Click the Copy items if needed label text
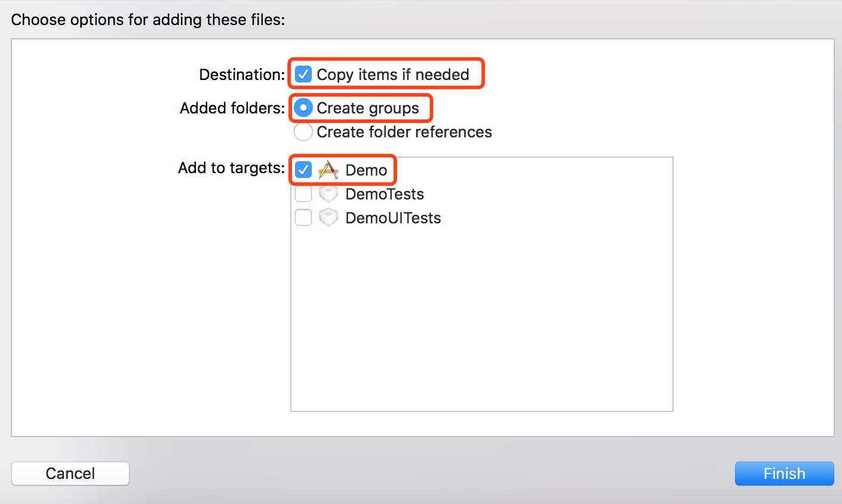The image size is (842, 504). (x=392, y=75)
